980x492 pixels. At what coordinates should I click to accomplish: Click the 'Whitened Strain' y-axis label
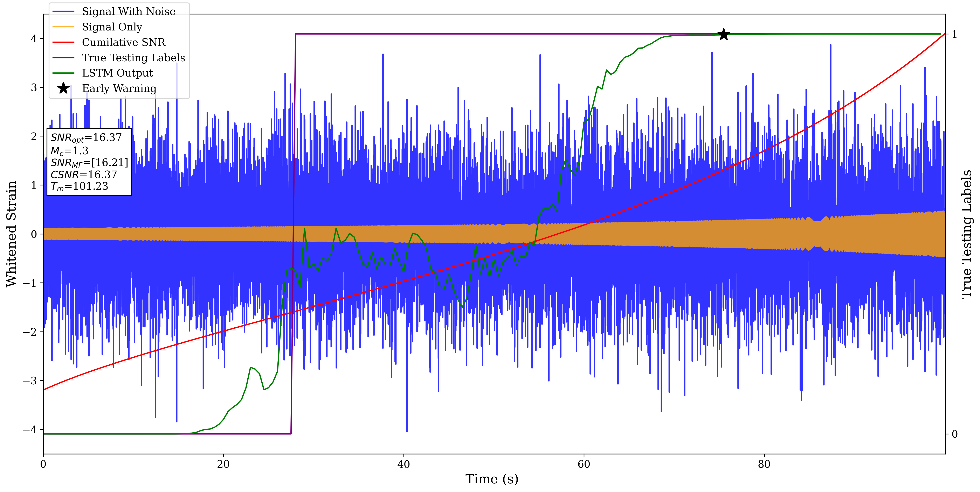tap(11, 234)
